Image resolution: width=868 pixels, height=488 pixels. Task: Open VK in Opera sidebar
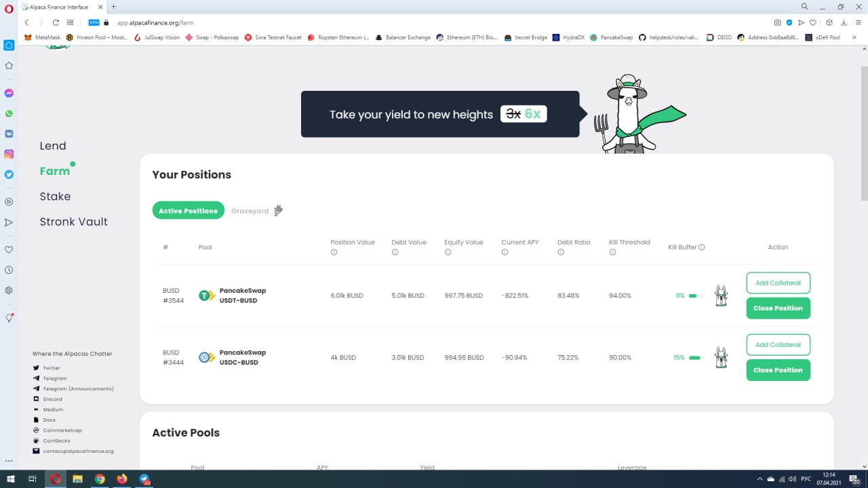tap(9, 134)
